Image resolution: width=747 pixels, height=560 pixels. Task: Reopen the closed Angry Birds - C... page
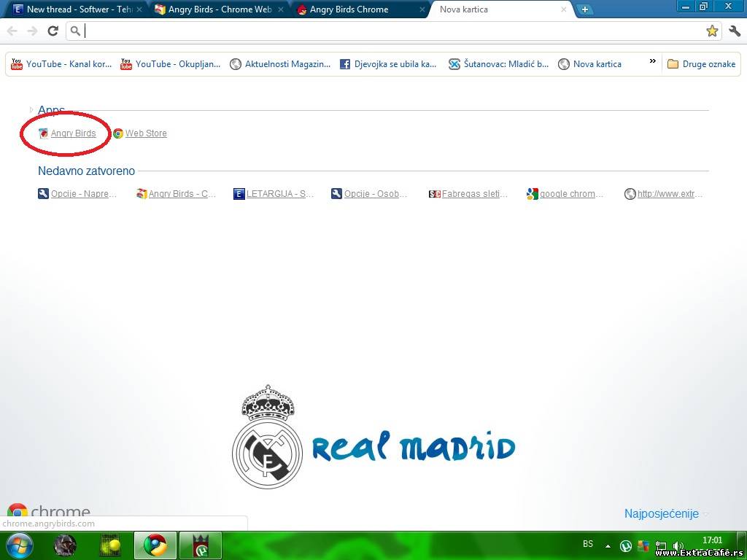pos(177,194)
